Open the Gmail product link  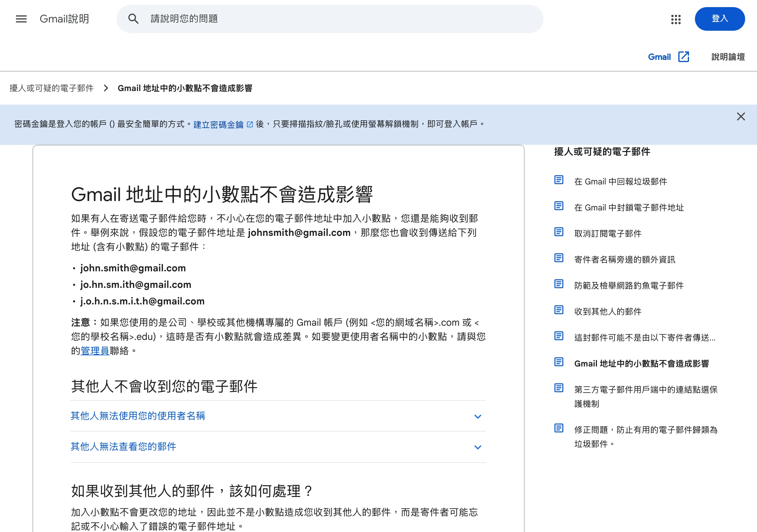point(659,57)
